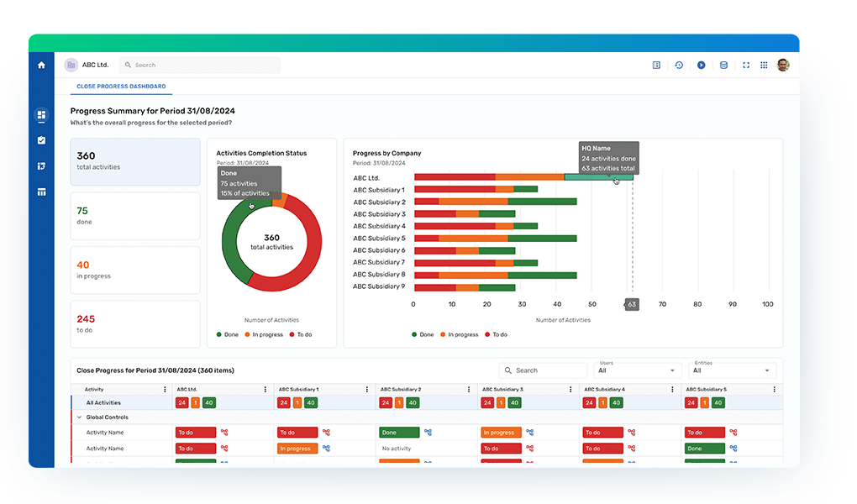Click the 245 to do summary card
Screen dimensions: 857x504
pyautogui.click(x=135, y=323)
